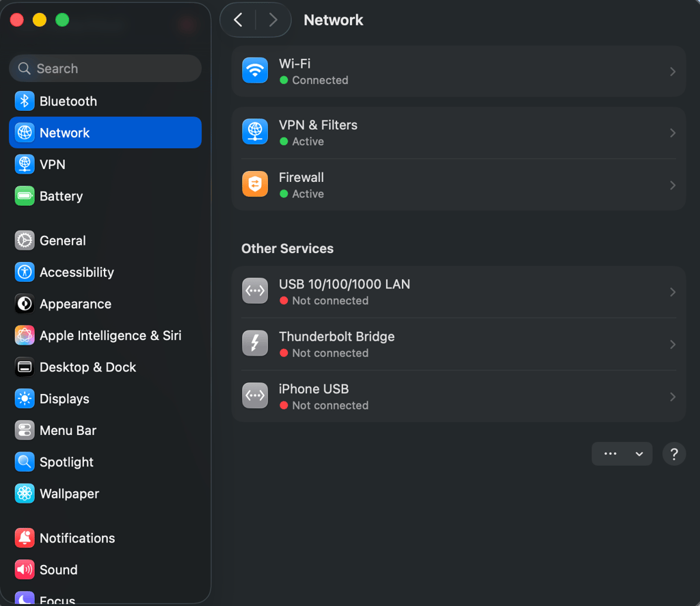Switch to the Accessibility pane
Screen dimensions: 700x606
click(x=105, y=272)
